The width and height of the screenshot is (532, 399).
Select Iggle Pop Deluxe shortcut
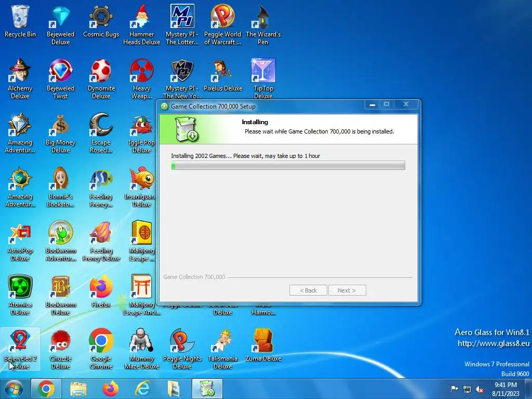pos(141,132)
